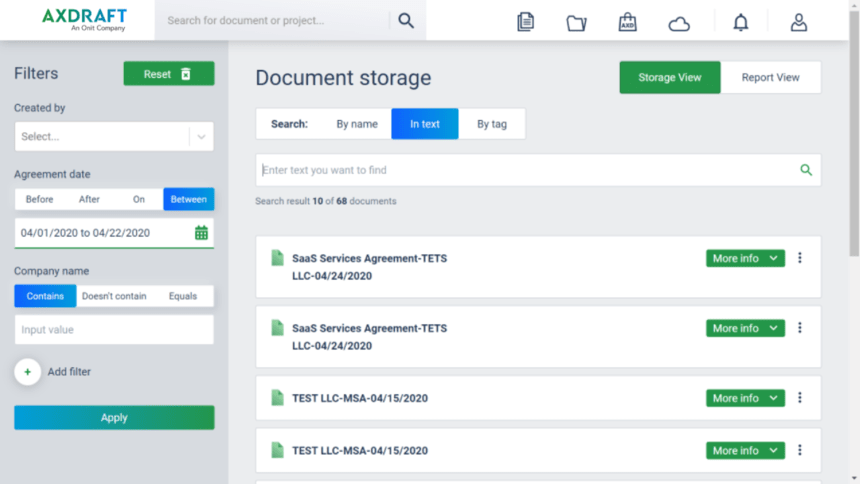The height and width of the screenshot is (484, 860).
Task: Open the AXD marketplace bag icon
Action: (x=627, y=22)
